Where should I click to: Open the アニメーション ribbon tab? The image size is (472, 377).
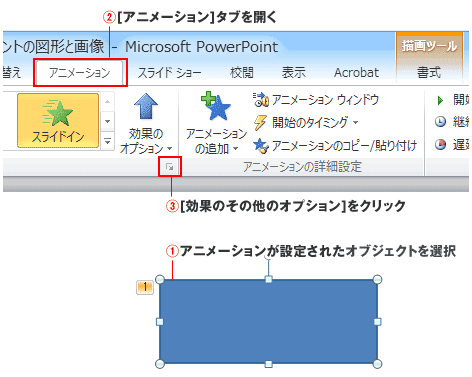pyautogui.click(x=79, y=72)
